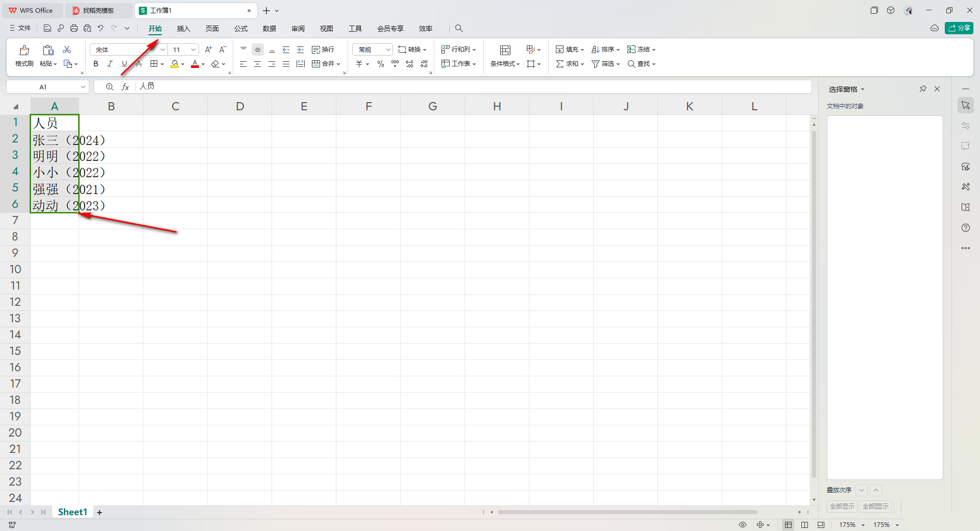Open the borders dropdown arrow
This screenshot has height=531, width=980.
(x=162, y=64)
